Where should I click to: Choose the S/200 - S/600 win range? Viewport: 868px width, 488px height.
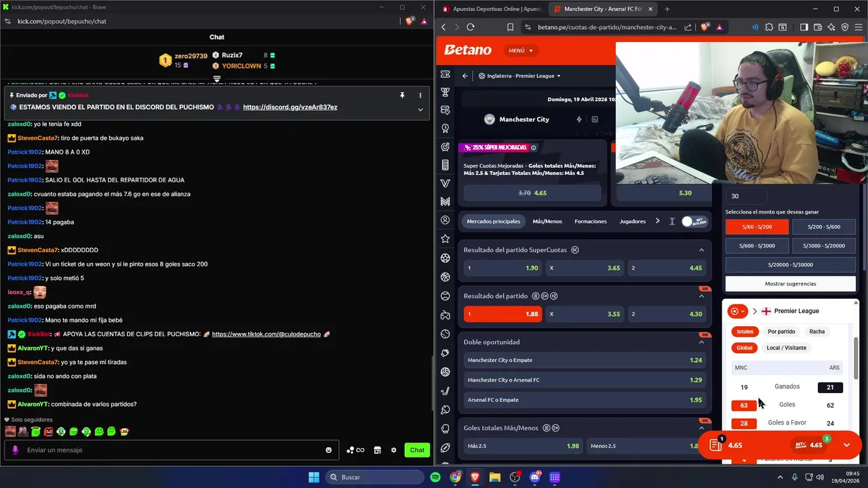coord(824,226)
